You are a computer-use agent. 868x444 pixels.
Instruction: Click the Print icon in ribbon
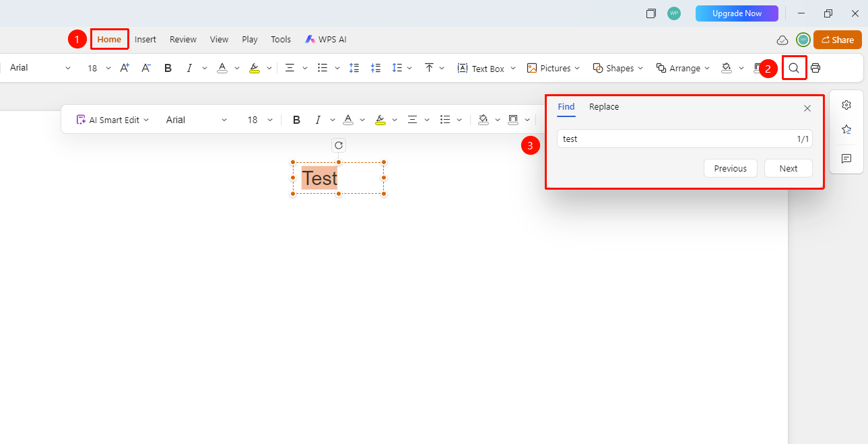click(815, 68)
